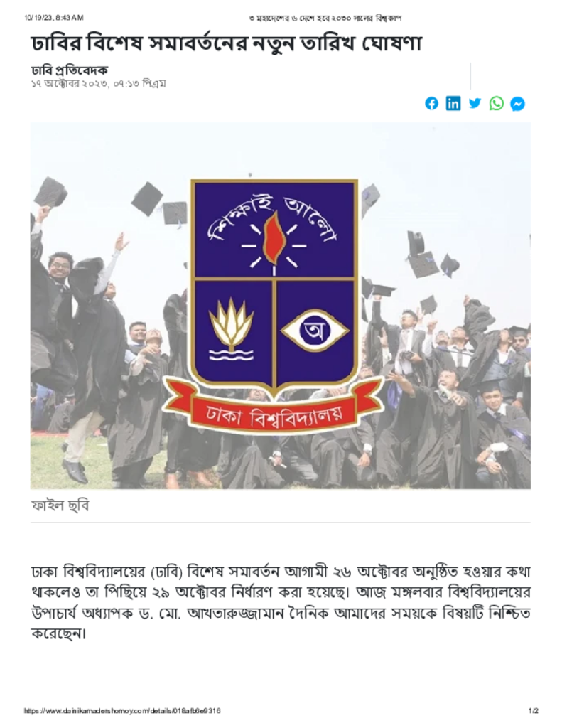Share the article on Facebook
562x728 pixels.
pyautogui.click(x=431, y=104)
